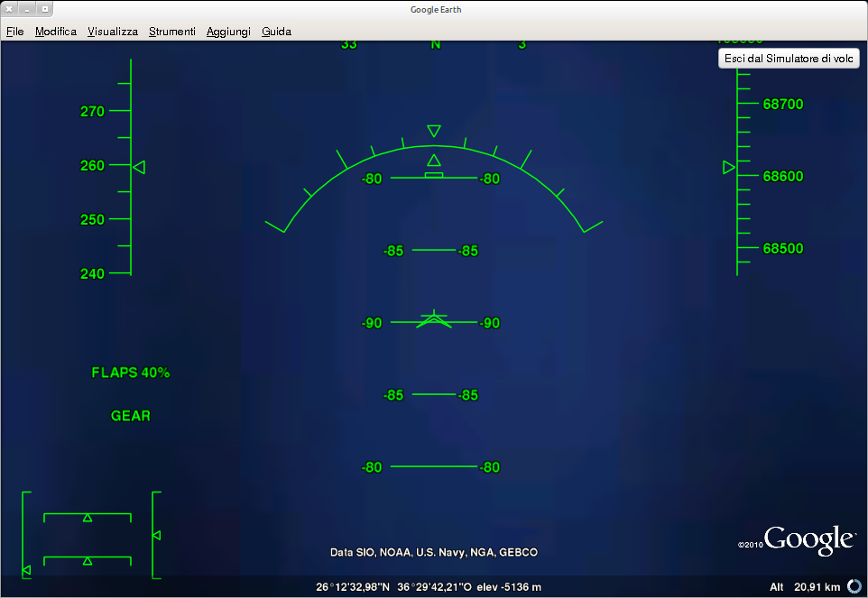This screenshot has height=598, width=868.
Task: Open the File menu
Action: click(x=15, y=32)
